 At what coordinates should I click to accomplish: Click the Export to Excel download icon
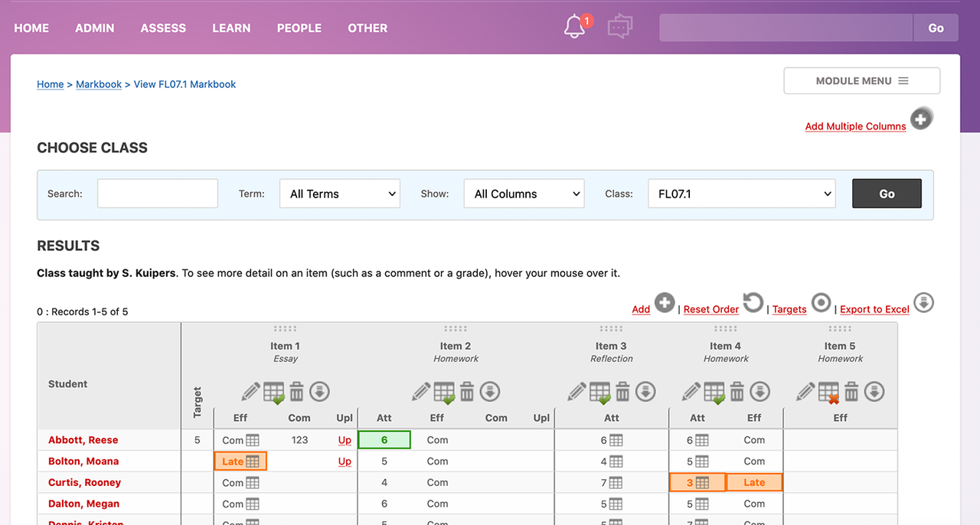click(924, 303)
